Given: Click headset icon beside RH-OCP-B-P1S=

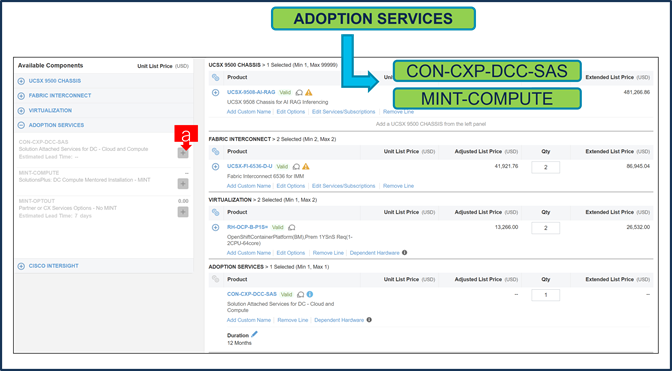Looking at the screenshot, I should pos(292,227).
